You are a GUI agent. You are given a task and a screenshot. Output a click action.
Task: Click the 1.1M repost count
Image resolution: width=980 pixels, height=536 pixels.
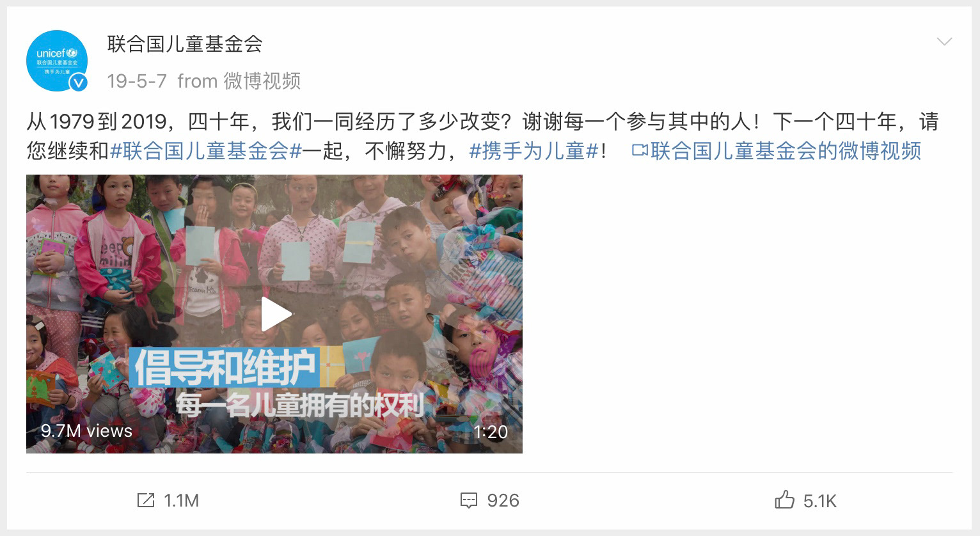pyautogui.click(x=182, y=501)
